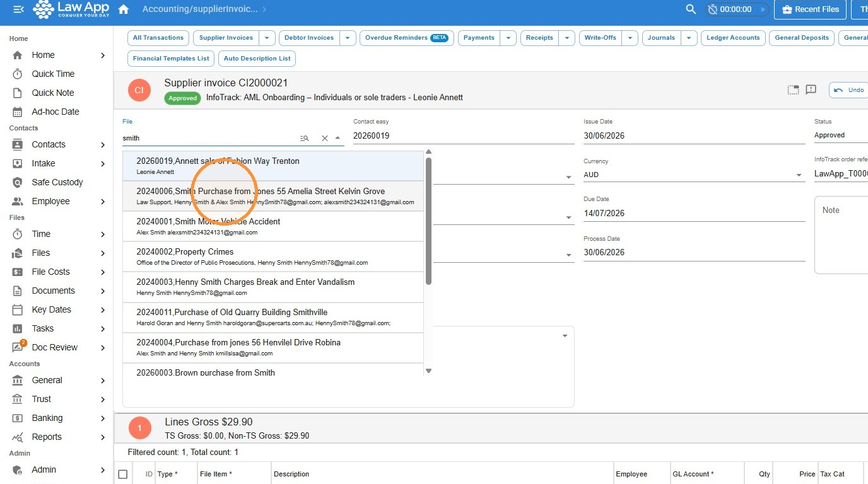This screenshot has width=868, height=484.
Task: Open the All Transactions tab
Action: tap(158, 38)
